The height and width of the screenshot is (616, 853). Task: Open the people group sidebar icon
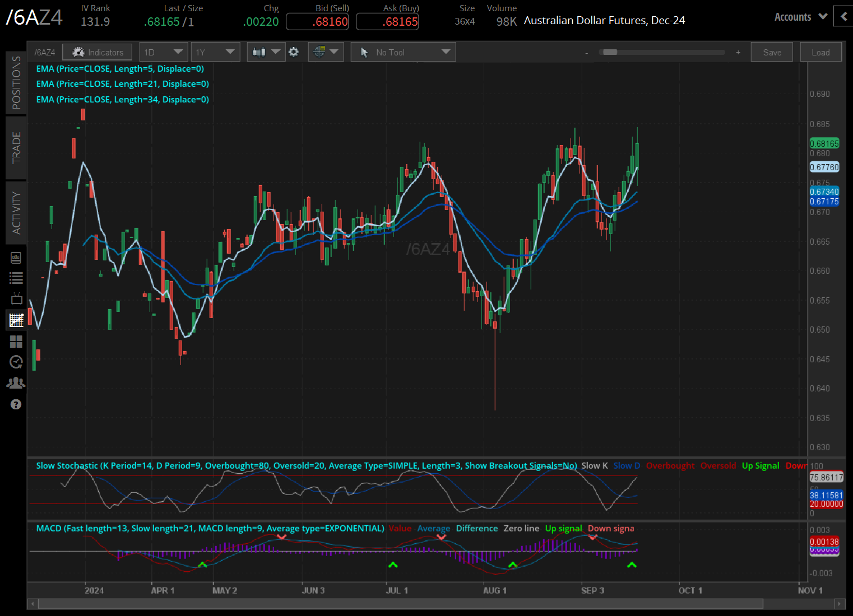point(16,383)
